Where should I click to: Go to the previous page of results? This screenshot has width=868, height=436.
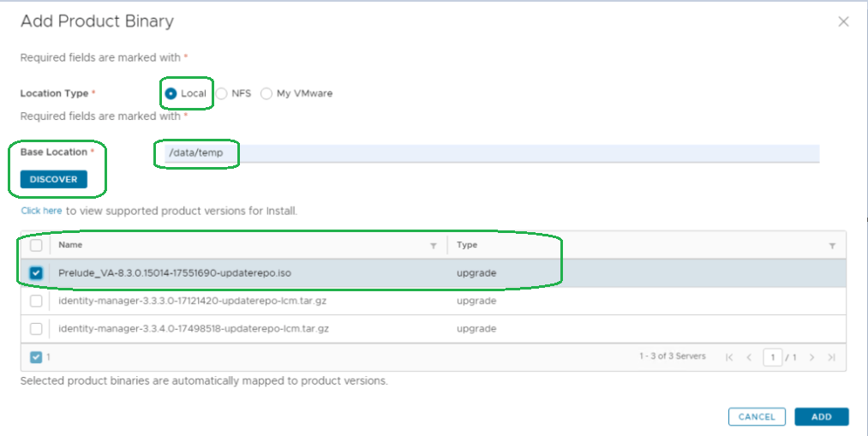[748, 357]
